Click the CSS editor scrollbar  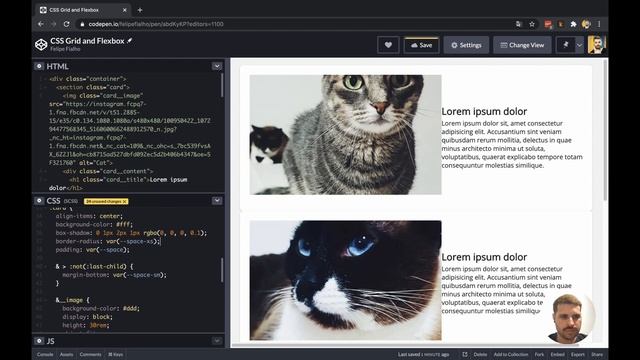[x=222, y=270]
